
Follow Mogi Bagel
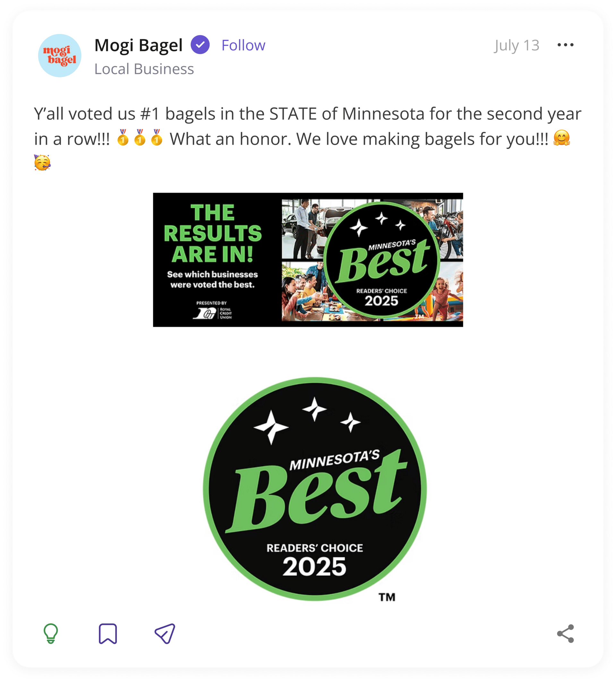244,45
